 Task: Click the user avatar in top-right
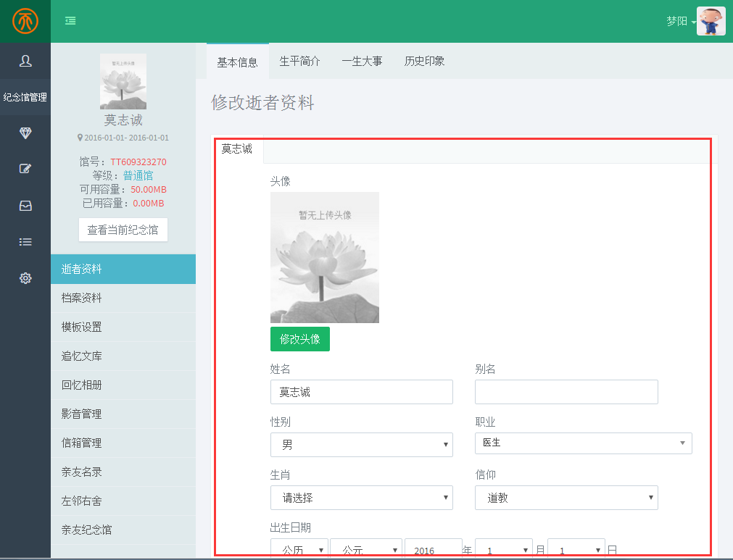(711, 21)
